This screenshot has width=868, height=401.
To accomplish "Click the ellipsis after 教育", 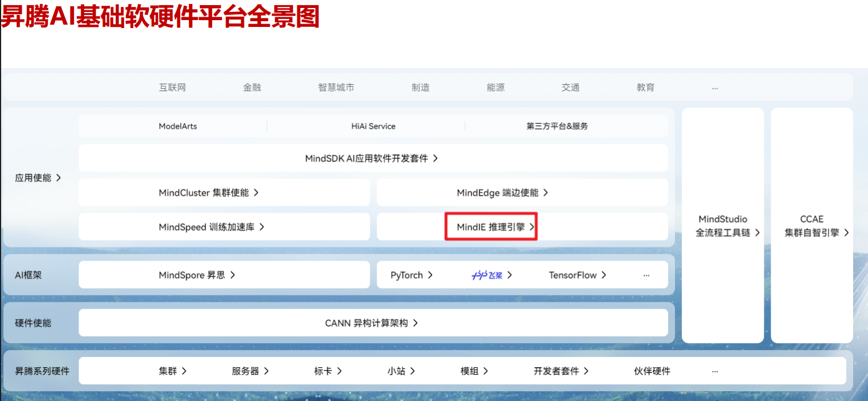I will pos(715,88).
